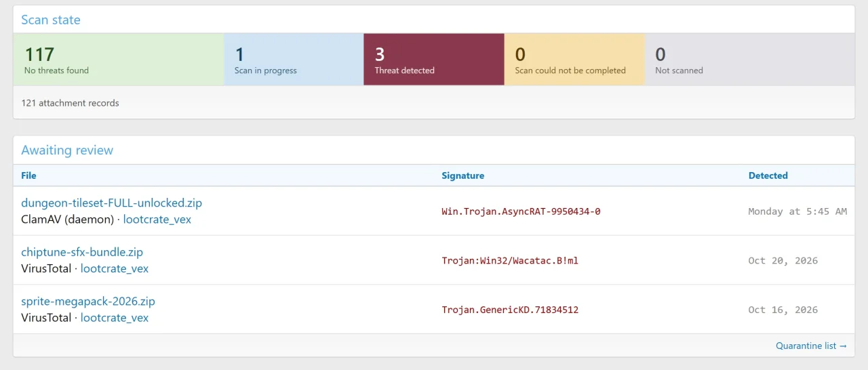This screenshot has width=868, height=370.
Task: Click the 121 attachment records text
Action: click(x=70, y=103)
